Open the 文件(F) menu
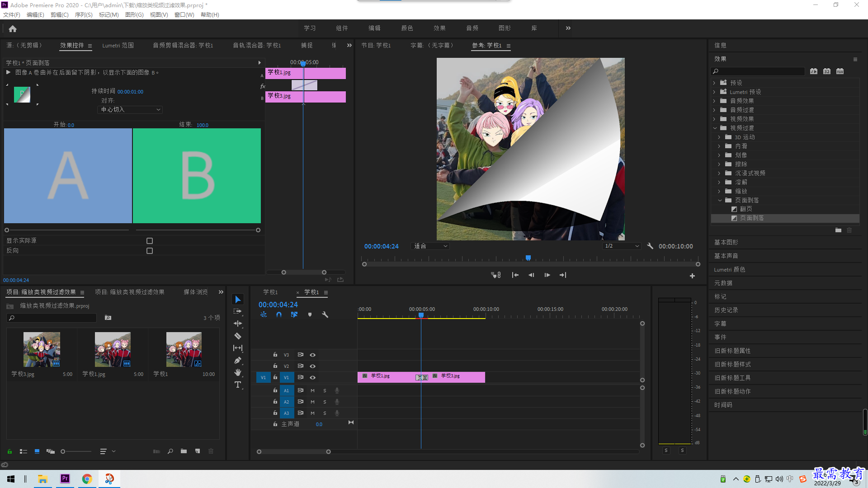Viewport: 868px width, 488px height. tap(12, 15)
